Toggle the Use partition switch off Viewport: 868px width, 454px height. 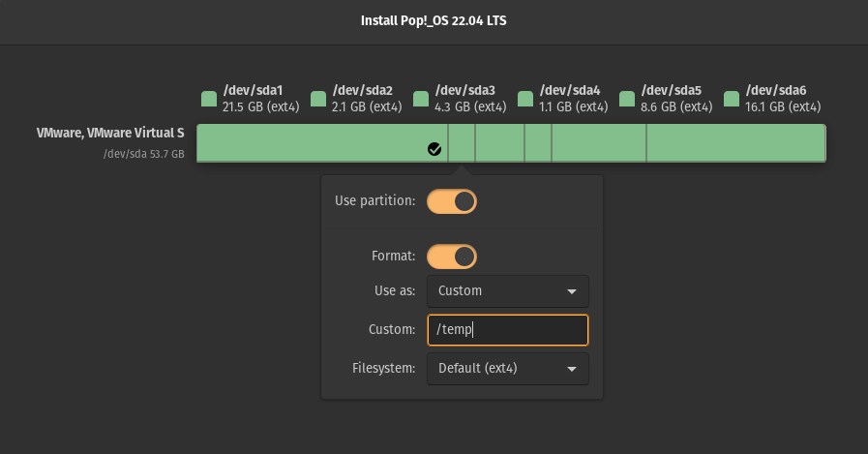click(x=452, y=201)
